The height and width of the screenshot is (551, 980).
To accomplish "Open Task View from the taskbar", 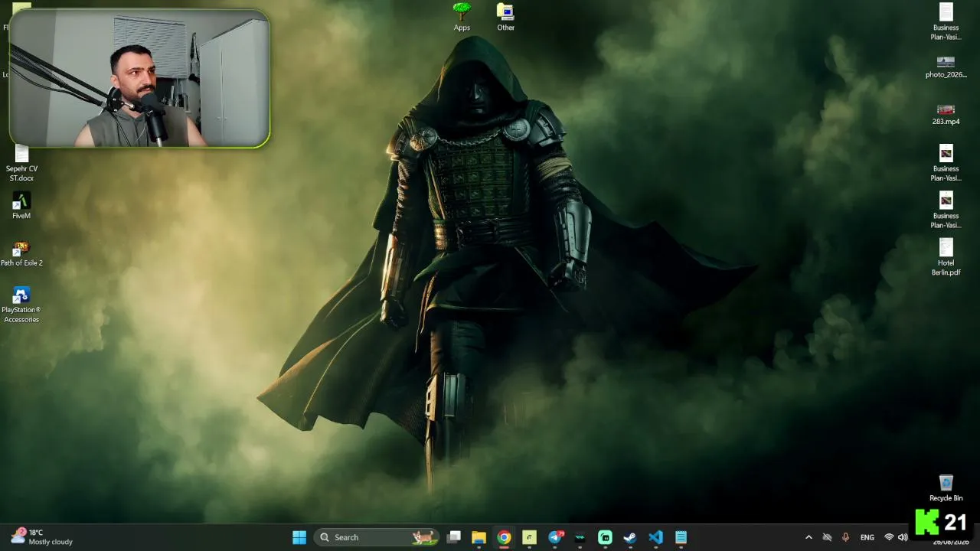I will point(454,537).
